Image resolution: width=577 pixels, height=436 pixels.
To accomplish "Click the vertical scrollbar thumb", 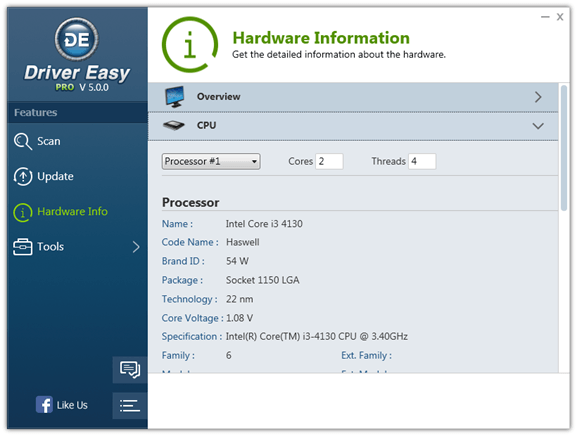I will 564,148.
